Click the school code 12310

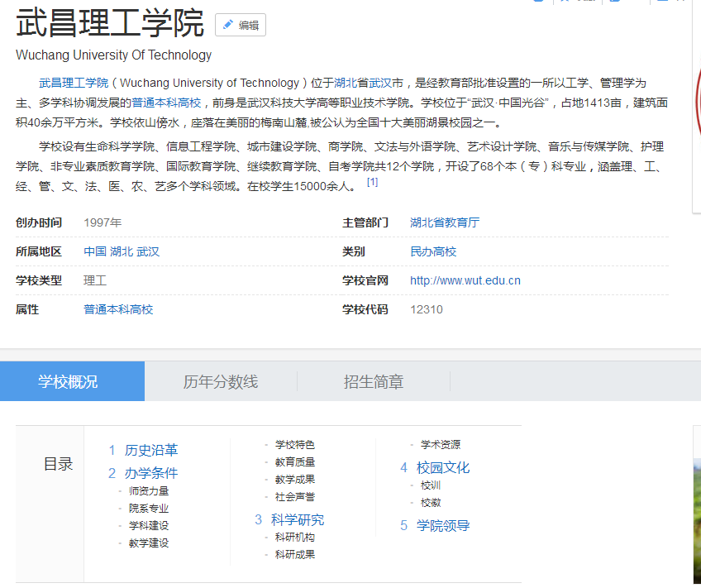pyautogui.click(x=427, y=309)
